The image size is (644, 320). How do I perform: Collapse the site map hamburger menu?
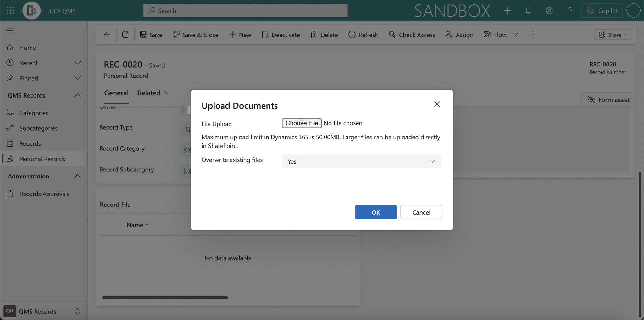(10, 30)
